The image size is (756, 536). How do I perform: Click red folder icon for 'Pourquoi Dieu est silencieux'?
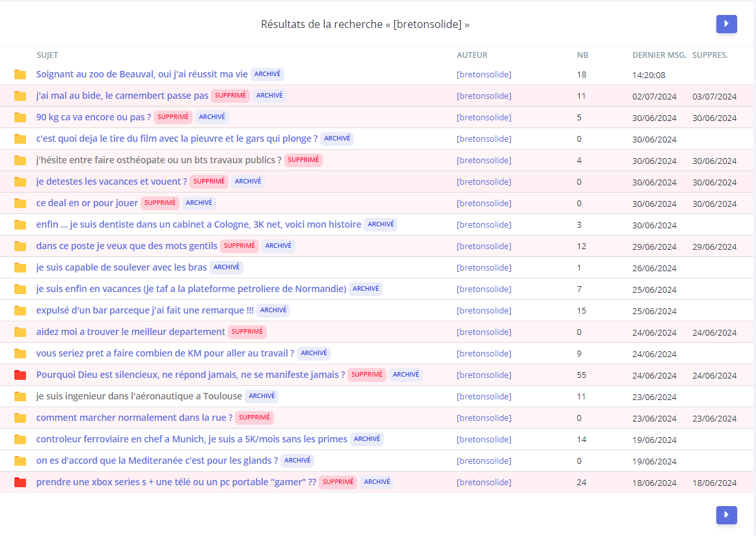pyautogui.click(x=20, y=375)
